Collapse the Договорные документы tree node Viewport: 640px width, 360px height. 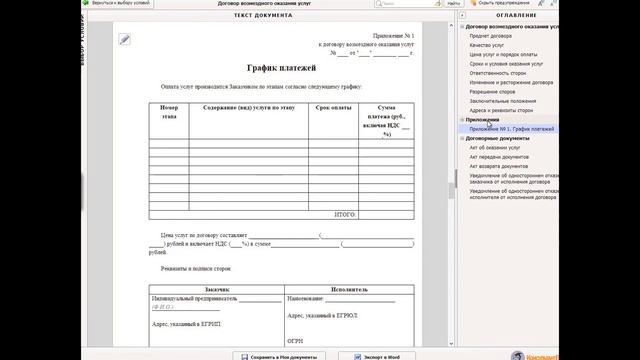(x=462, y=138)
